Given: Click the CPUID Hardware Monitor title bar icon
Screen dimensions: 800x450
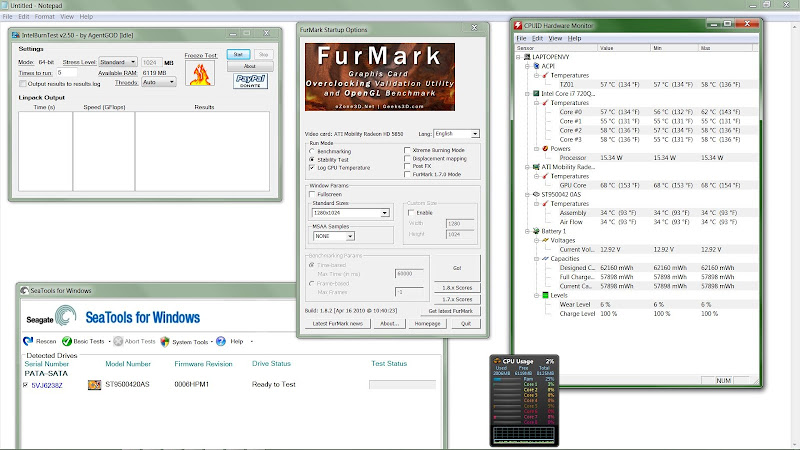Looking at the screenshot, I should pyautogui.click(x=518, y=25).
